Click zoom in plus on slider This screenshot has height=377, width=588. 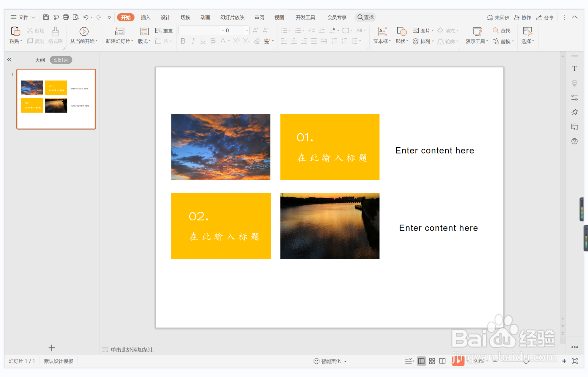(x=564, y=361)
